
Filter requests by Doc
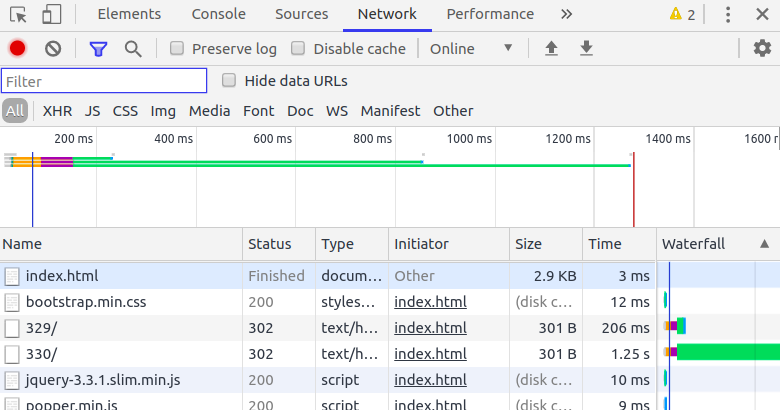[x=300, y=111]
